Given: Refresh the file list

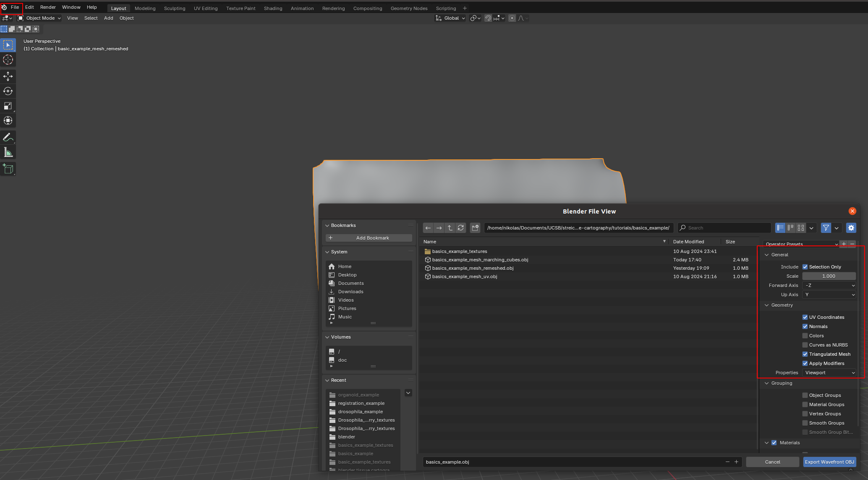Looking at the screenshot, I should (461, 228).
